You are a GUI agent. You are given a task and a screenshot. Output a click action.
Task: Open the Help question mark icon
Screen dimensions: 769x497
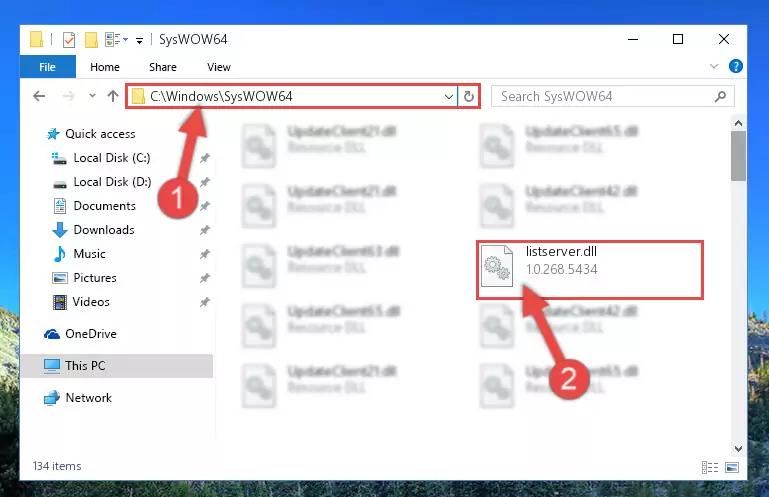[x=736, y=66]
